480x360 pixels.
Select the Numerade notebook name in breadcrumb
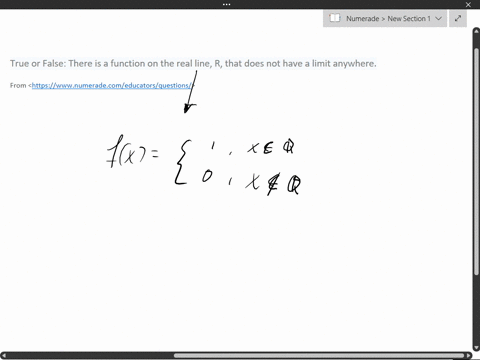pos(362,19)
